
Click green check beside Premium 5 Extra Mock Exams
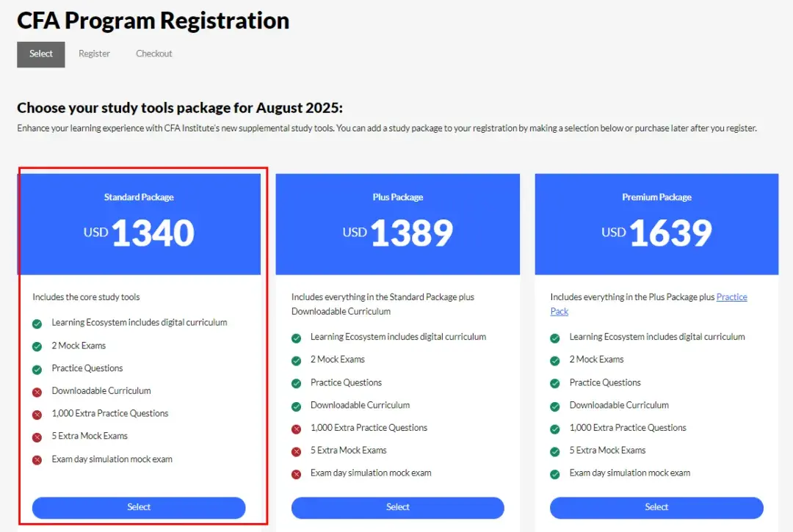coord(555,452)
